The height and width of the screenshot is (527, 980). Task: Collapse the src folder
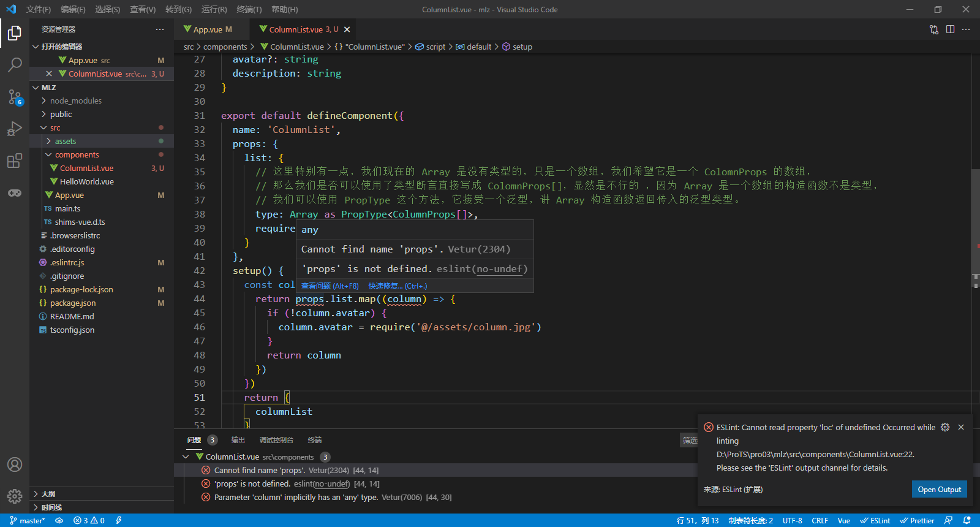pyautogui.click(x=102, y=127)
